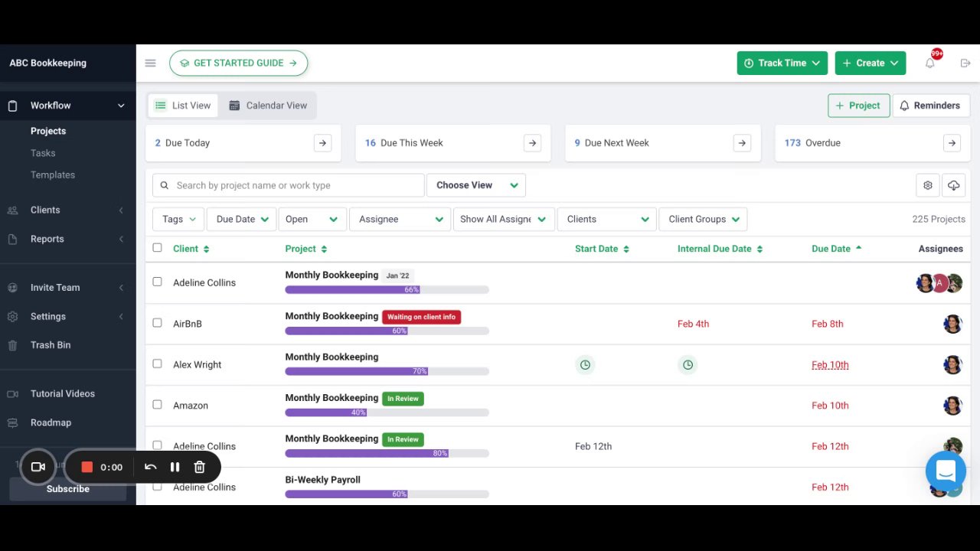The height and width of the screenshot is (551, 980).
Task: Open the Open status dropdown
Action: pos(312,219)
